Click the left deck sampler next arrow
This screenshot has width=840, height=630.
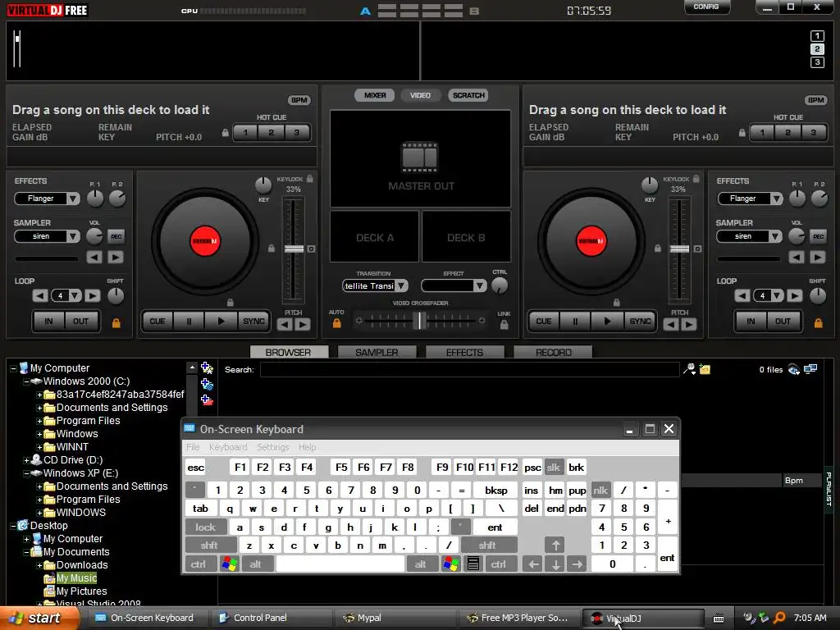(x=115, y=257)
